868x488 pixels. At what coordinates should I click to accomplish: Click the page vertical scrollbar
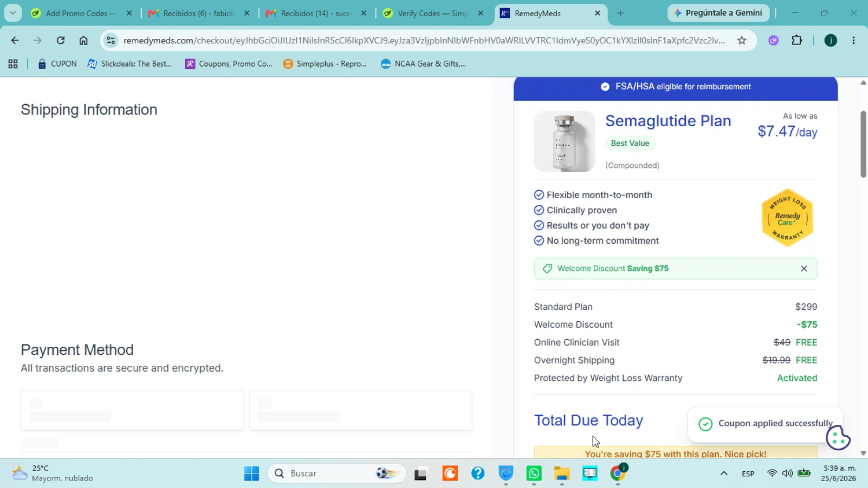863,145
